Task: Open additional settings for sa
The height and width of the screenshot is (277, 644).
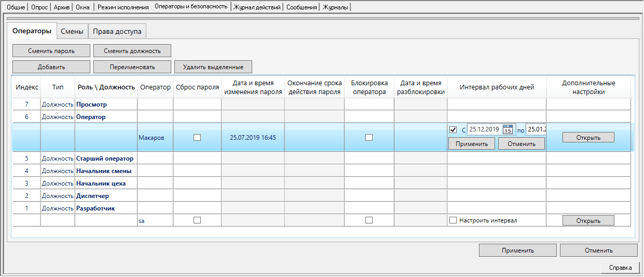Action: point(588,220)
